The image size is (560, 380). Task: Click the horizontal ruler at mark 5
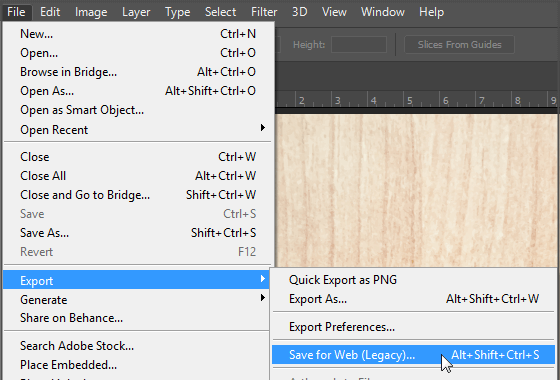(410, 100)
